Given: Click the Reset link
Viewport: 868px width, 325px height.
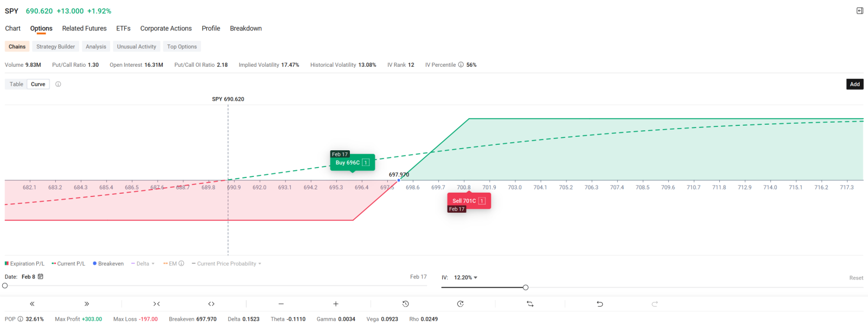Looking at the screenshot, I should tap(856, 278).
